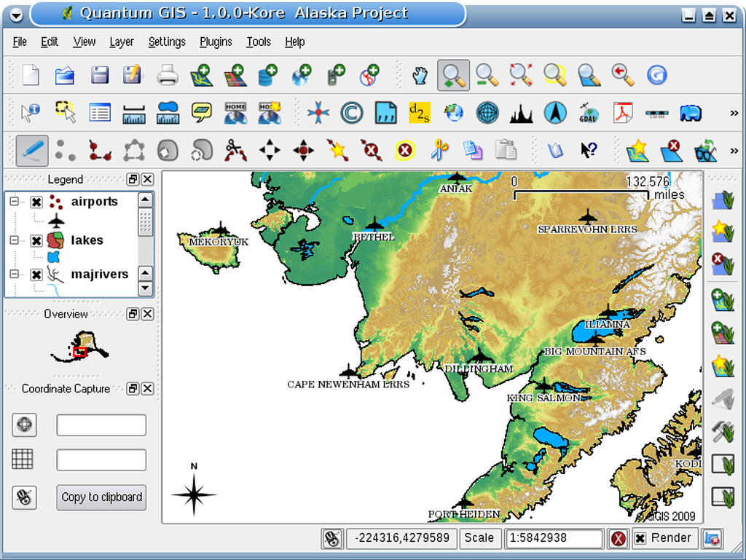746x560 pixels.
Task: Toggle lakes layer visibility checkbox
Action: 36,240
